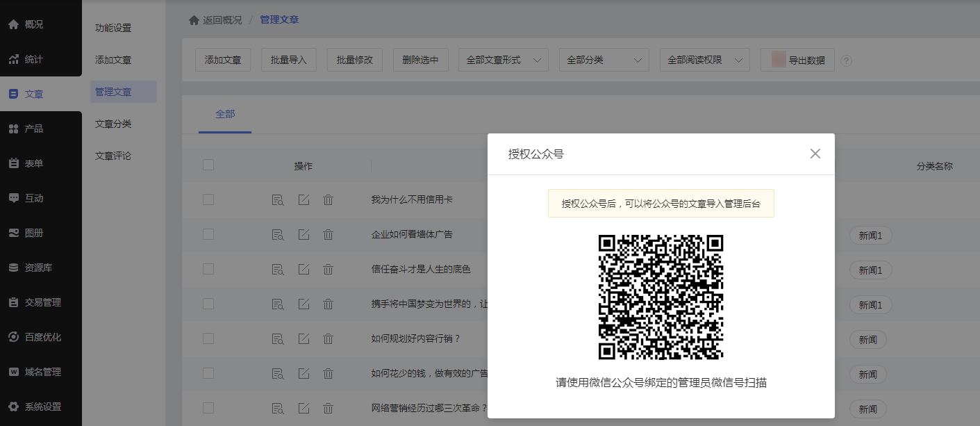Click the QR code in the dialog
Viewport: 980px width, 426px height.
point(661,297)
